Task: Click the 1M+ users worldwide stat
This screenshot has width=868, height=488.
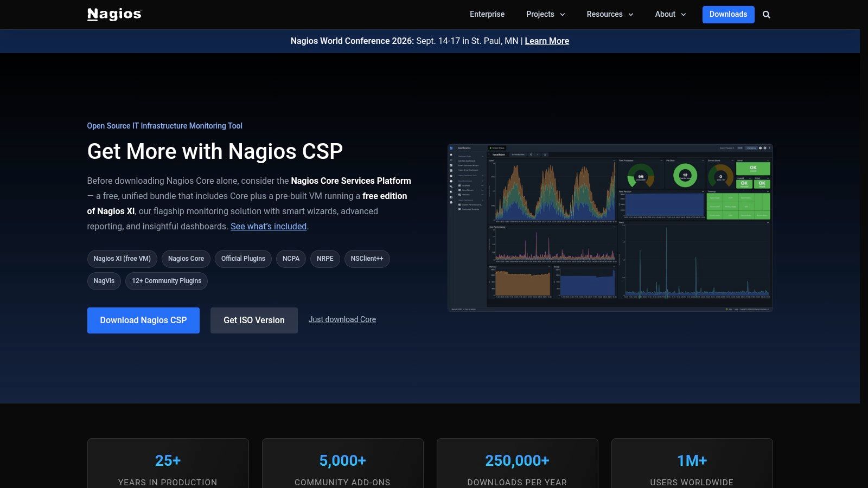Action: pos(692,464)
